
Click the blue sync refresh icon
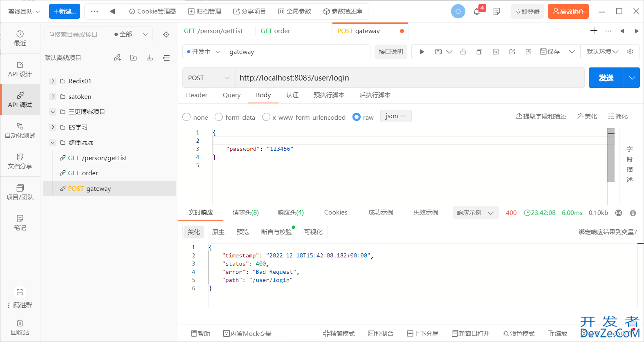(458, 11)
